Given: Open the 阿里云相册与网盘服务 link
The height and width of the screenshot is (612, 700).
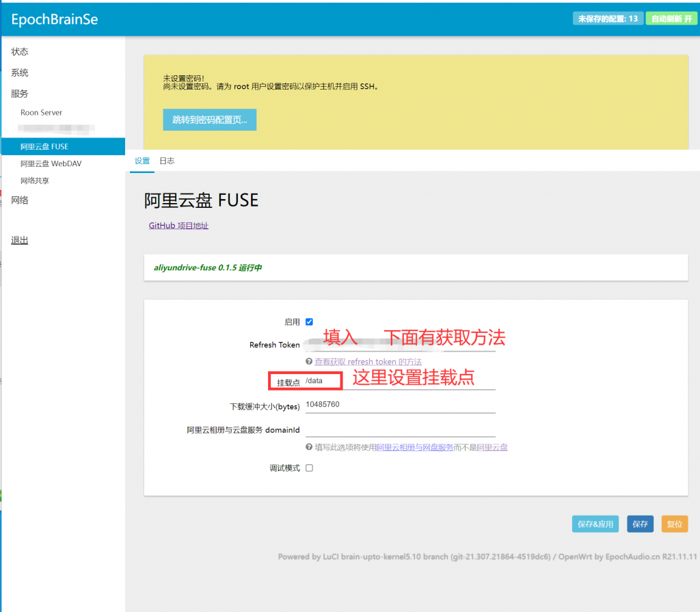Looking at the screenshot, I should [x=415, y=447].
